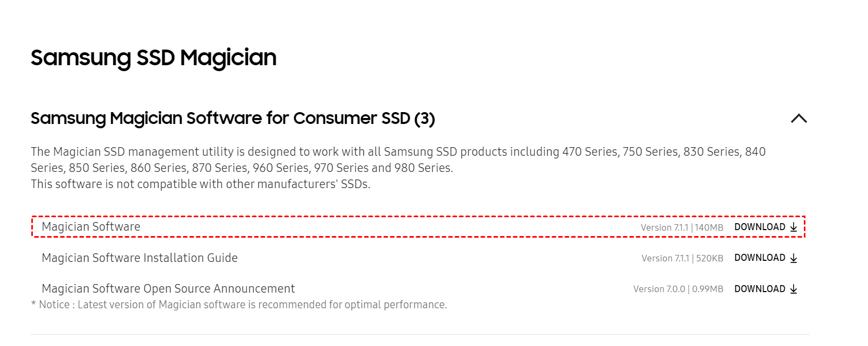Select Magician Software Open Source Announcement title
Image resolution: width=868 pixels, height=346 pixels.
pyautogui.click(x=168, y=289)
